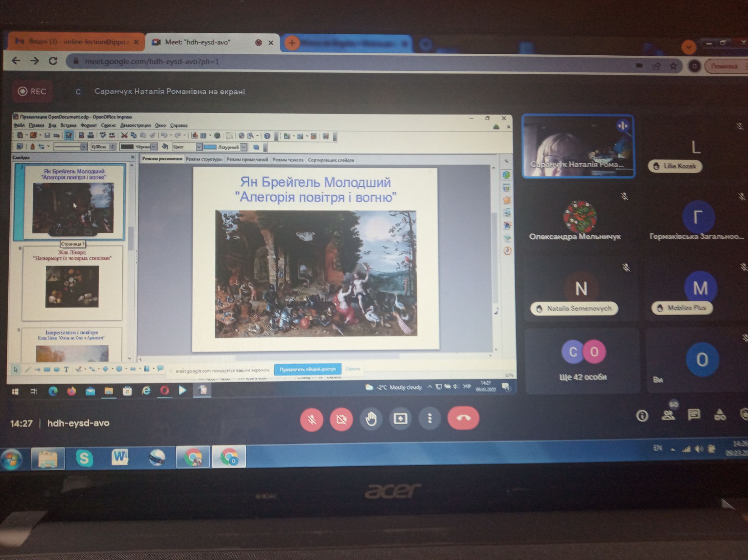Switch to the Gmail inbox tab
748x560 pixels.
(76, 42)
